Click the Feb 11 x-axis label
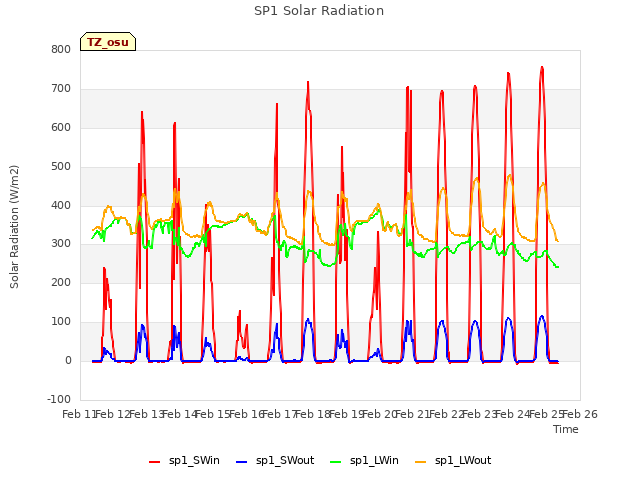This screenshot has width=640, height=480. pyautogui.click(x=79, y=414)
